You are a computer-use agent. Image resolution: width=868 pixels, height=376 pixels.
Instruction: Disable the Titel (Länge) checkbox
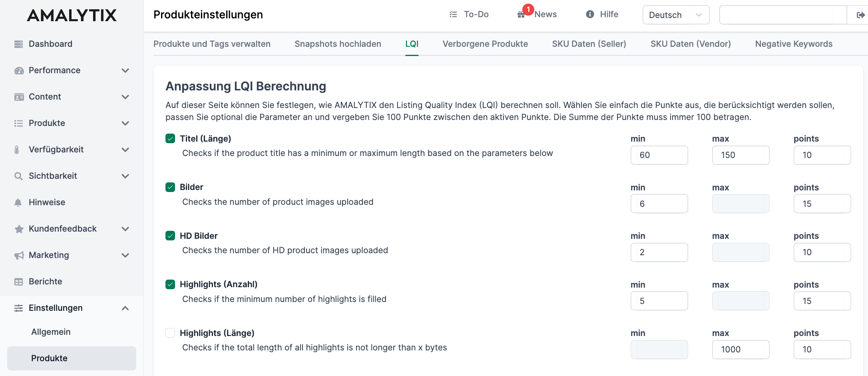170,138
